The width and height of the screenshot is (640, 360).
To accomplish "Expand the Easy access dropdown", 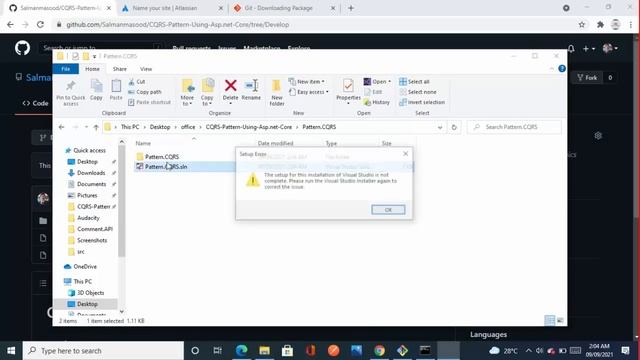I will point(309,92).
